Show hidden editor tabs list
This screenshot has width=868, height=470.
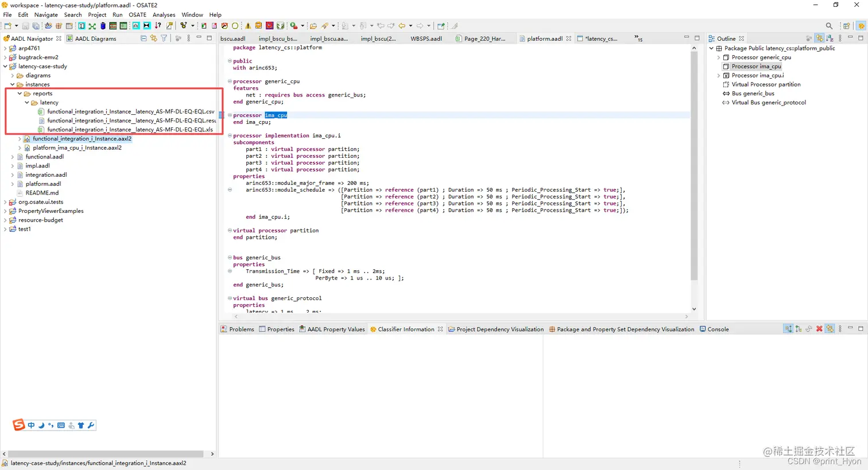[638, 38]
